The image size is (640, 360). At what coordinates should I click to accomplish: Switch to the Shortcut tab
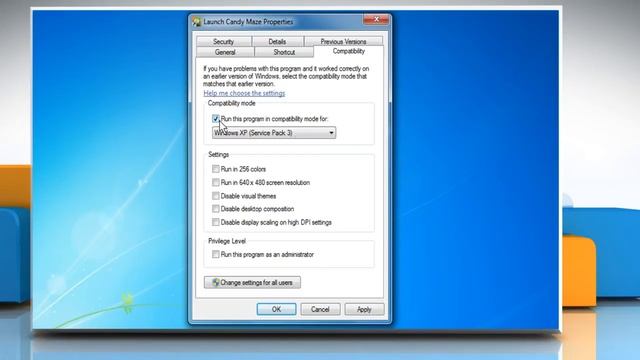[x=284, y=52]
